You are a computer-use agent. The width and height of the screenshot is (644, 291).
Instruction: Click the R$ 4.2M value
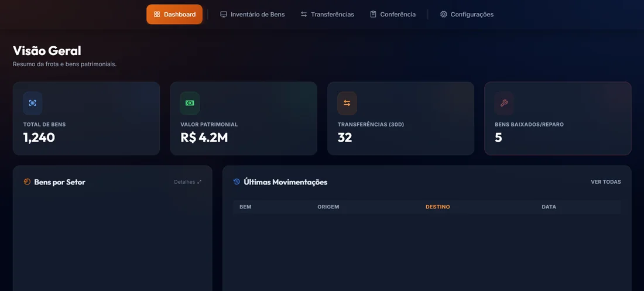click(x=204, y=138)
